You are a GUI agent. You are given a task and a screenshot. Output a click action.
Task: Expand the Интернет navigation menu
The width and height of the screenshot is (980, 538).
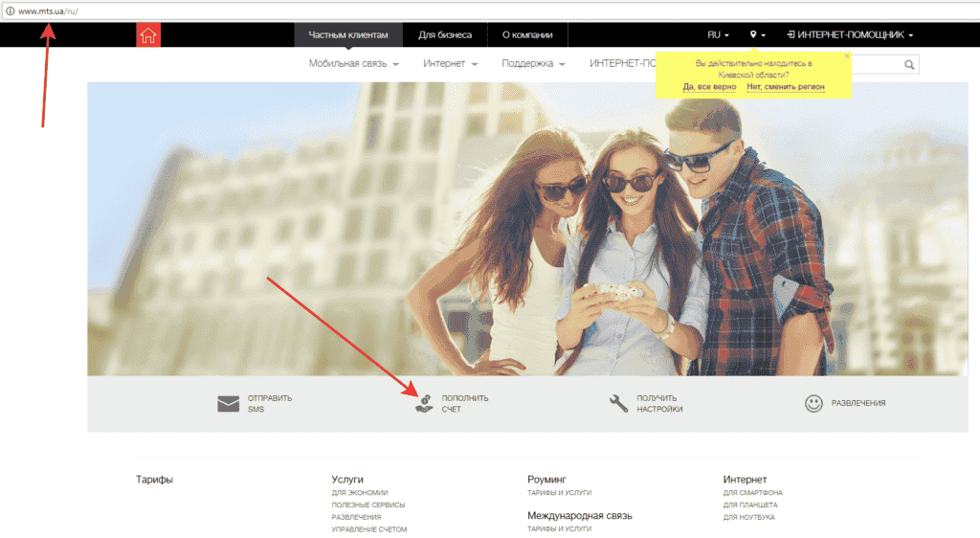pos(451,64)
